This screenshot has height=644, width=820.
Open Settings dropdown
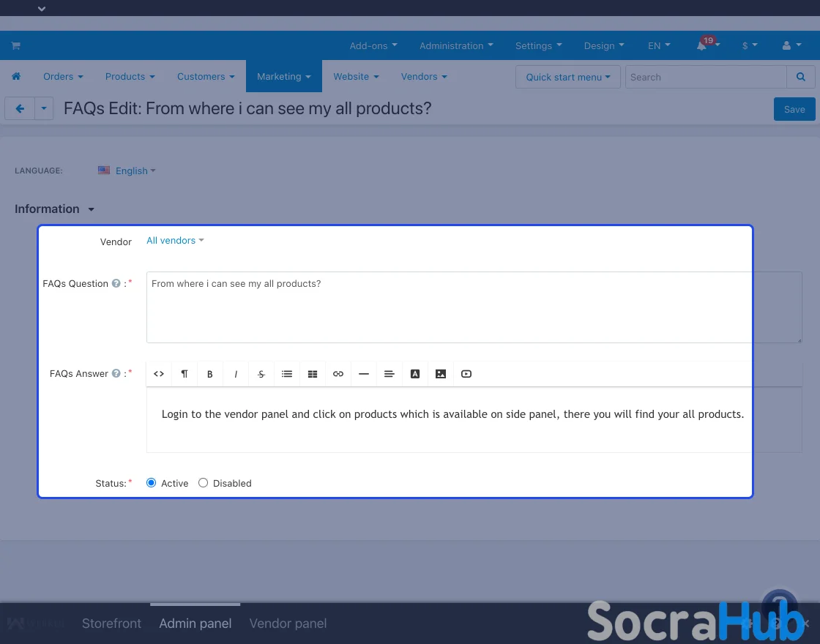point(539,45)
